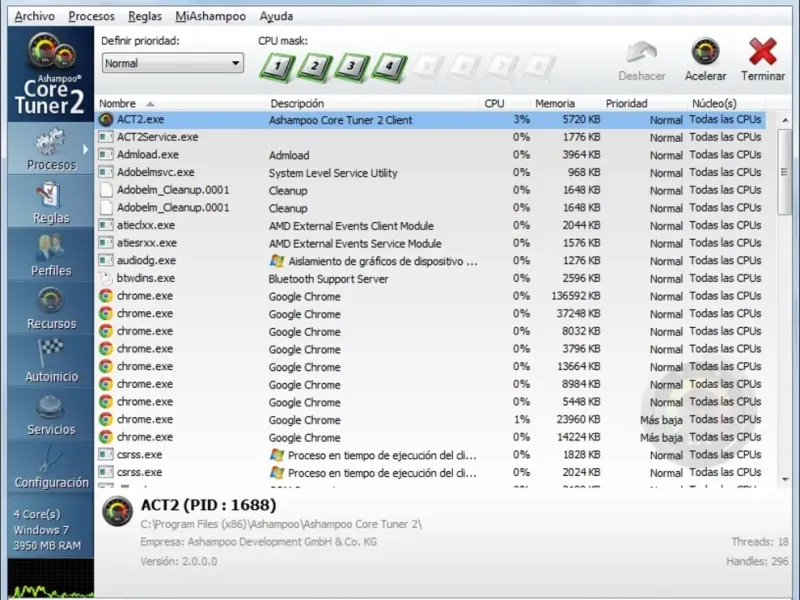
Task: Open the Procesos menu
Action: 92,16
